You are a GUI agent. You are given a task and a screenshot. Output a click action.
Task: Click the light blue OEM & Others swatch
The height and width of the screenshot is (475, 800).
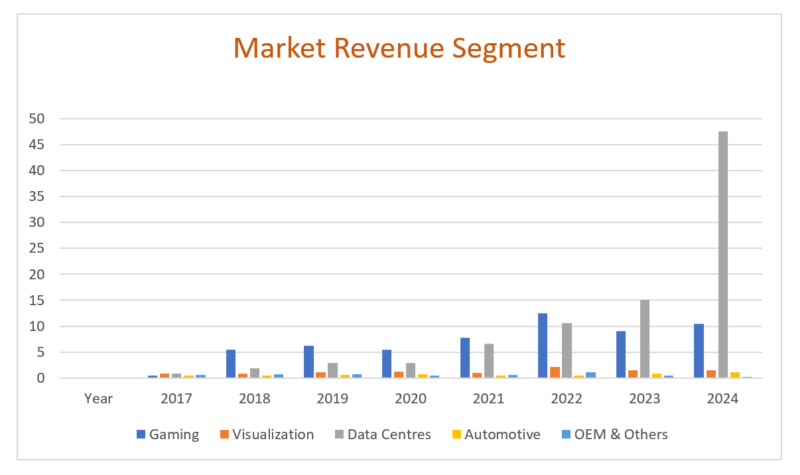point(567,435)
